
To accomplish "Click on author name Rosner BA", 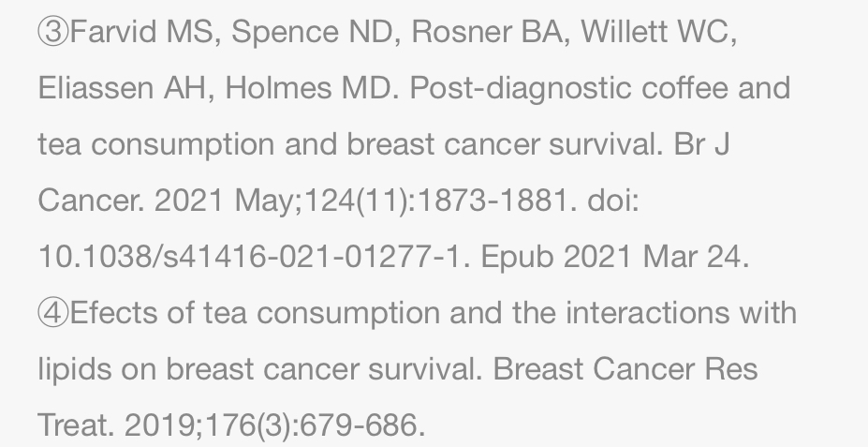I will 487,32.
